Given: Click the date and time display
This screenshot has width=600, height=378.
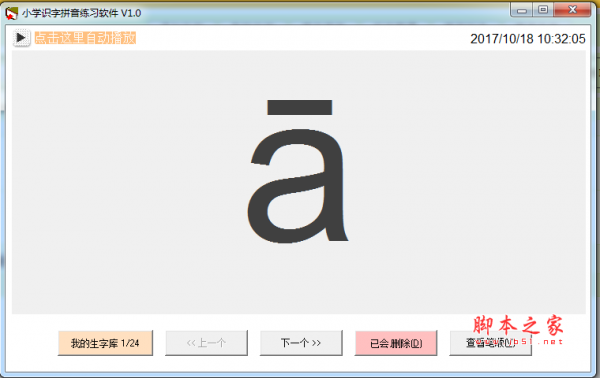Looking at the screenshot, I should (x=528, y=39).
